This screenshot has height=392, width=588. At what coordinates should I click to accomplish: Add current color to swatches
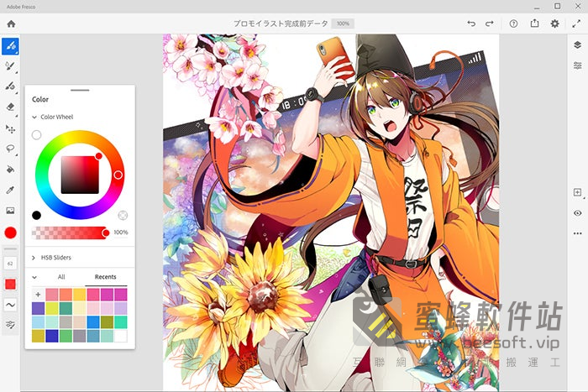click(39, 295)
